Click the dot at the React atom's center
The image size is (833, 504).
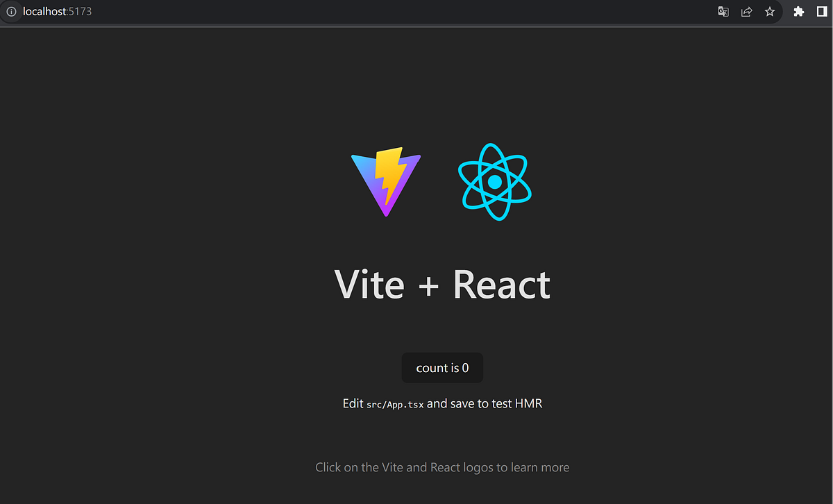click(x=494, y=182)
